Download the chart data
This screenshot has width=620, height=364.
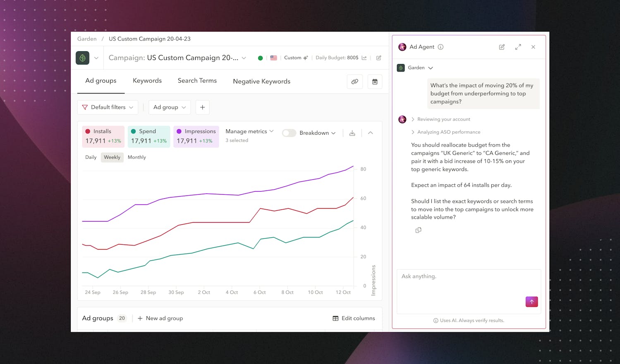pyautogui.click(x=352, y=133)
